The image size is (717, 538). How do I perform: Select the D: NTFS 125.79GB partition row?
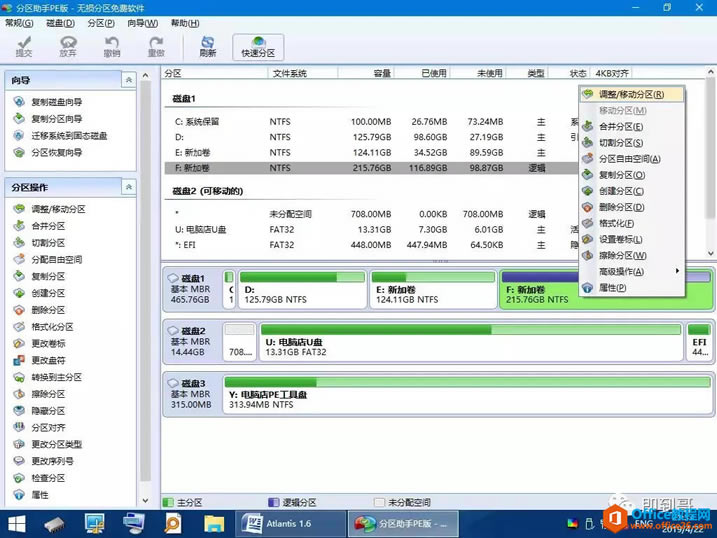371,137
